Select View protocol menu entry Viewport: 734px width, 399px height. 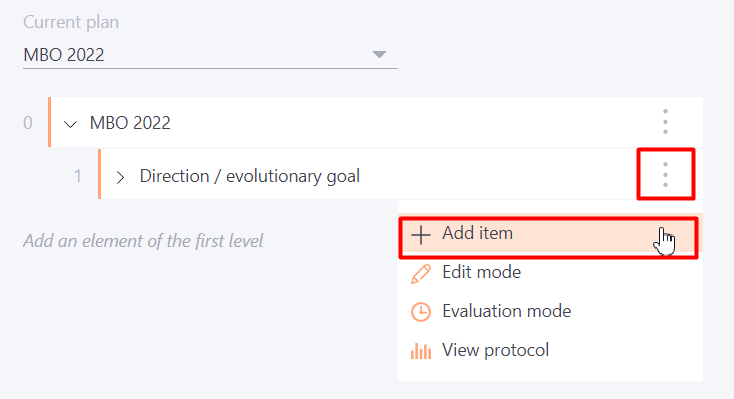(550, 350)
